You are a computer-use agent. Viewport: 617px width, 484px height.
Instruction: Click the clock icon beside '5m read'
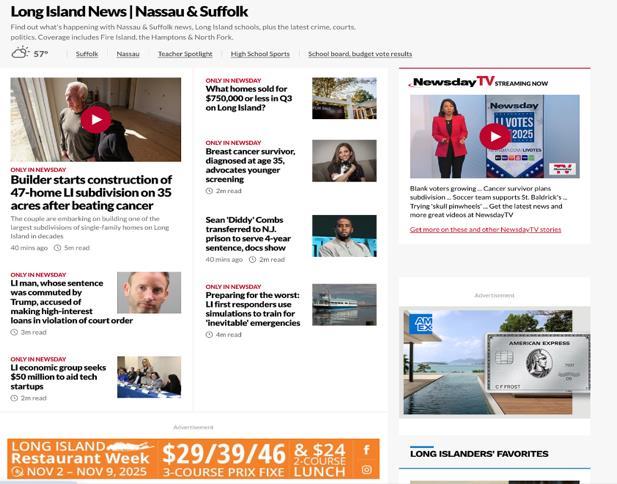point(57,248)
